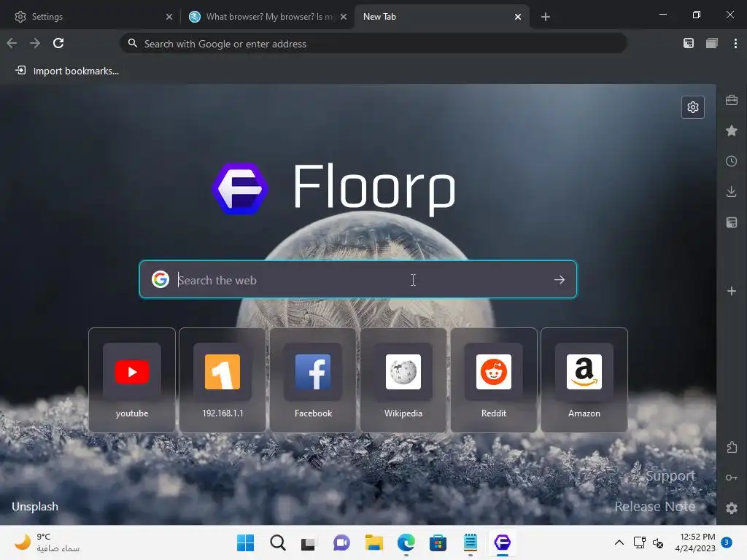Open Microsoft Store from taskbar

click(438, 542)
